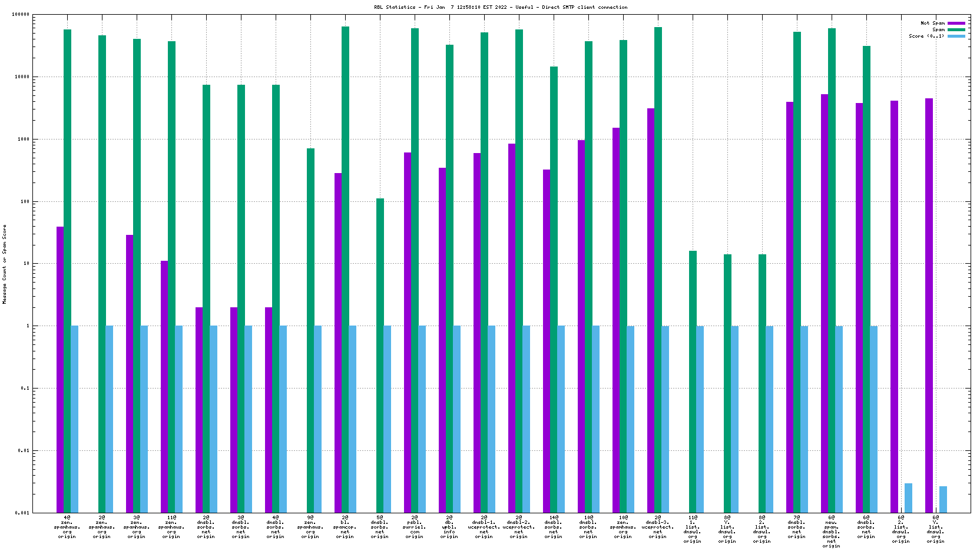Viewport: 980px width, 551px height.
Task: Click the green Spam bar for 5@ dnsbl.sorbs.net
Action: 380,353
